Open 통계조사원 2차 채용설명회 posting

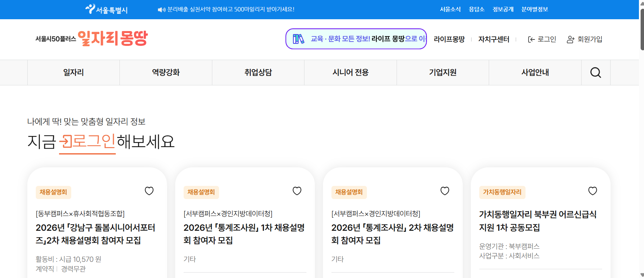click(393, 234)
